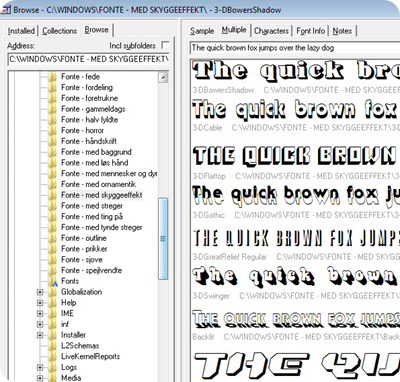Open the Notes tab

pos(342,31)
